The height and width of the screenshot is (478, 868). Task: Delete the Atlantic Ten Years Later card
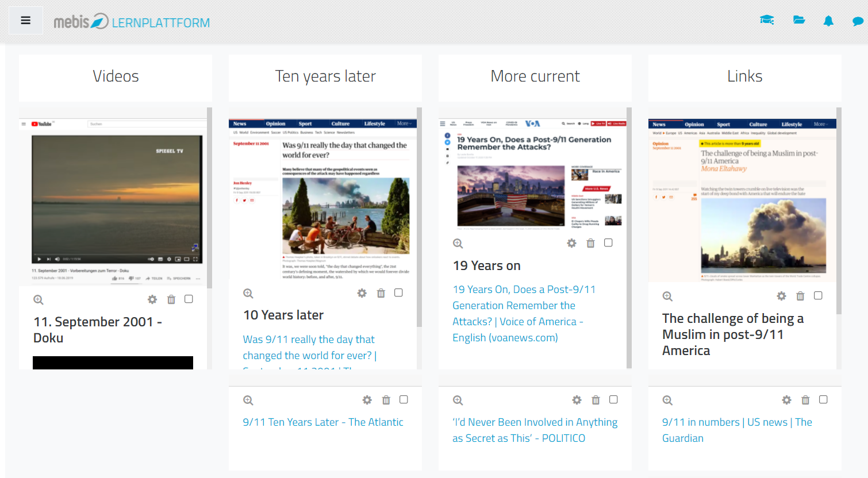pos(386,400)
